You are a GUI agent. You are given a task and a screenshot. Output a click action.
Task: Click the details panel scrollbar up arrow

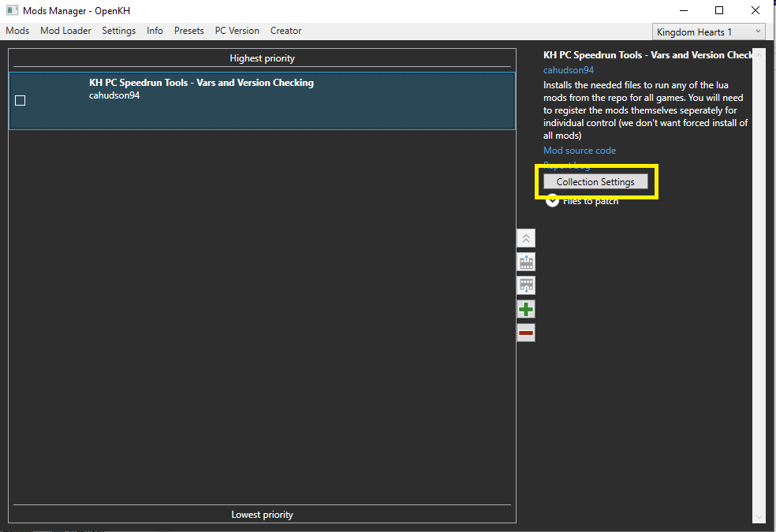tap(759, 54)
